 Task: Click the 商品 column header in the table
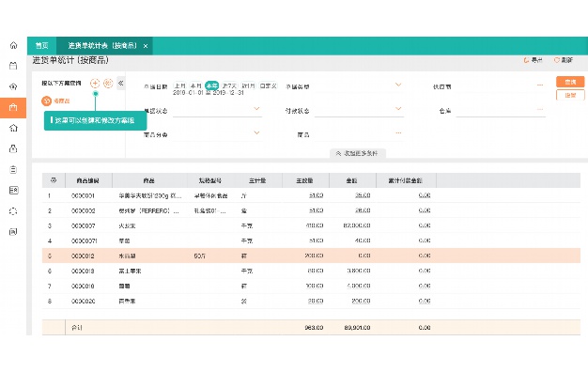(148, 180)
